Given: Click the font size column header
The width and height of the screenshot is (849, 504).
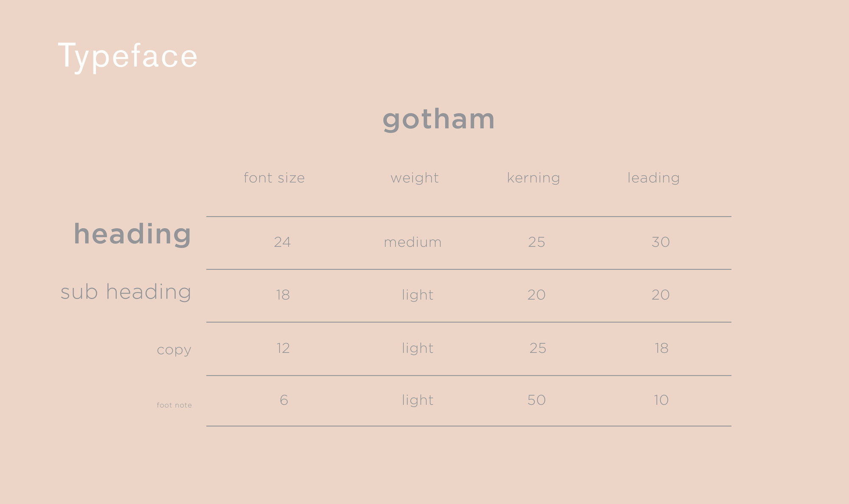Looking at the screenshot, I should tap(274, 178).
